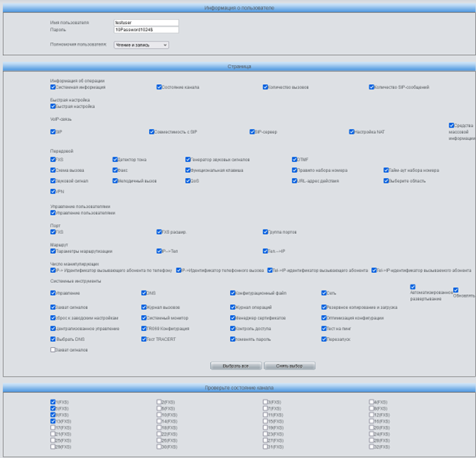The height and width of the screenshot is (458, 476).
Task: Toggle 'Генератор звуковых сигналов' checkbox
Action: pyautogui.click(x=188, y=160)
